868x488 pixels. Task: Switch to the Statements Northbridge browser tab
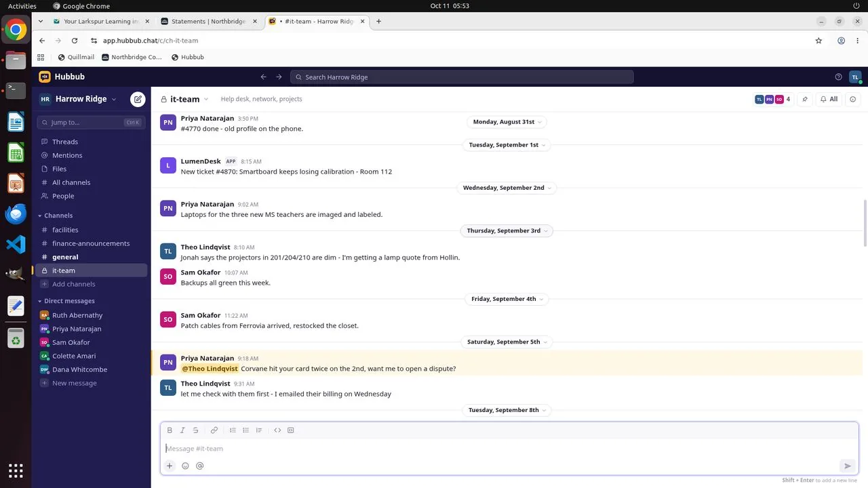(x=210, y=22)
